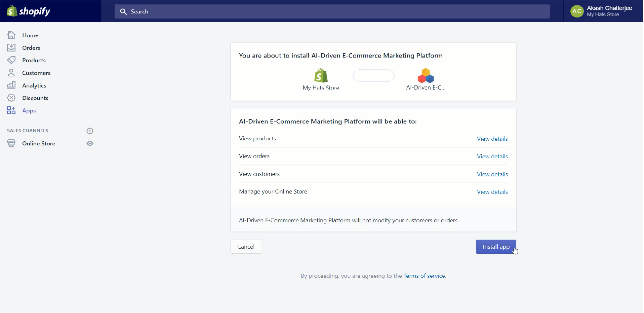Click the Analytics bar chart icon
Screen dimensions: 644x313
tap(11, 85)
